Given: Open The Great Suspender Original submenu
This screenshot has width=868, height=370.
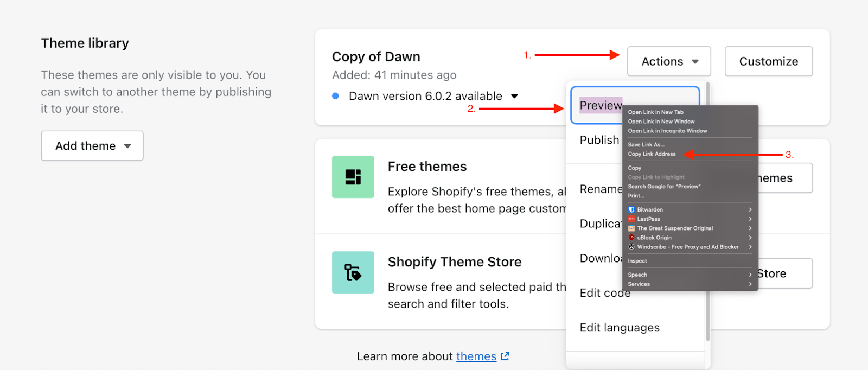Looking at the screenshot, I should 690,228.
